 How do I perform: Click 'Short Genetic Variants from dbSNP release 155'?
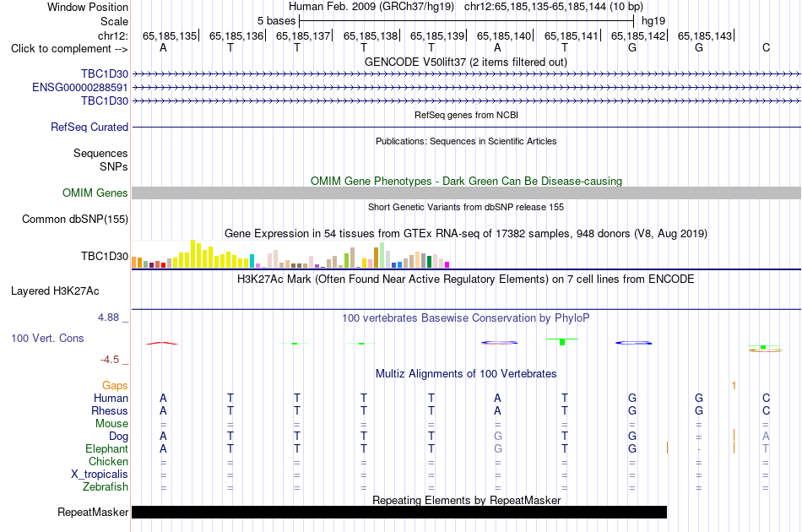[x=466, y=207]
